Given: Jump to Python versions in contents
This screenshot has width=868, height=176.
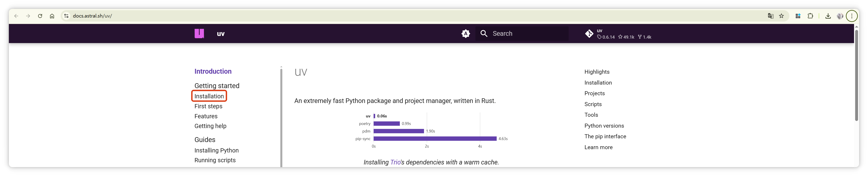Looking at the screenshot, I should click(x=604, y=126).
